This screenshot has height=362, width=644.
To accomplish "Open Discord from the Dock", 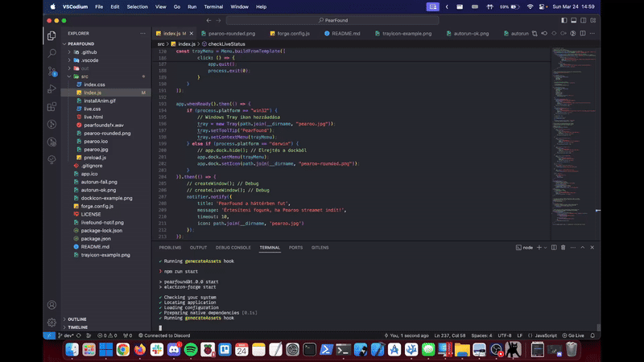I will pos(174,350).
